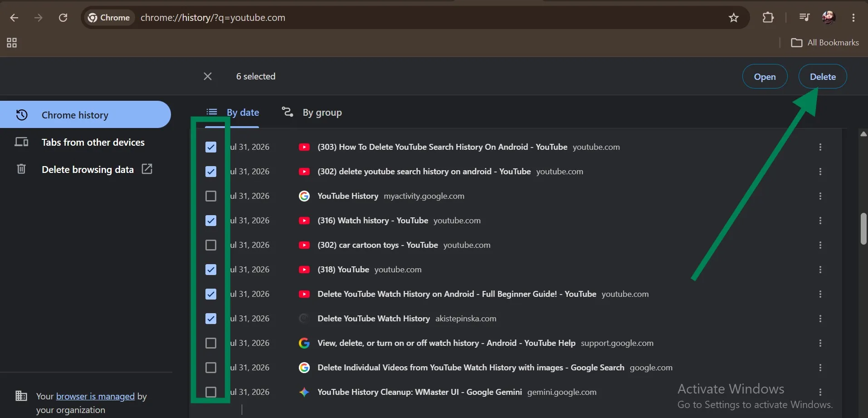Screen dimensions: 868x418
Task: Open actions menu for YouTube History Cleanup Gemini entry
Action: click(820, 392)
